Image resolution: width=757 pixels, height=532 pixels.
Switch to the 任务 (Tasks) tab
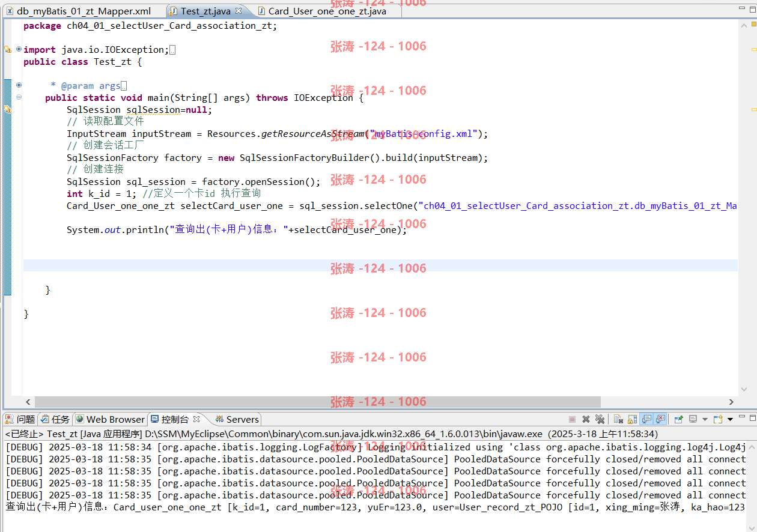point(55,419)
